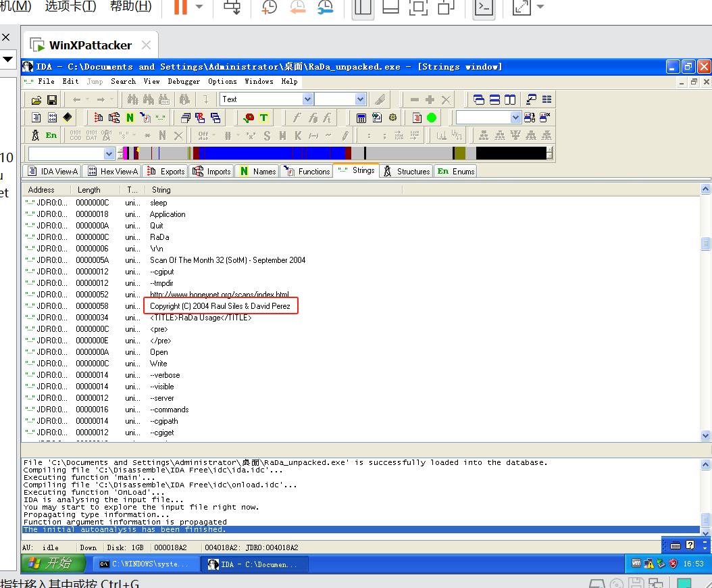This screenshot has width=712, height=588.
Task: Switch to C:\WINDOWS\syste taskbar window
Action: pos(147,564)
